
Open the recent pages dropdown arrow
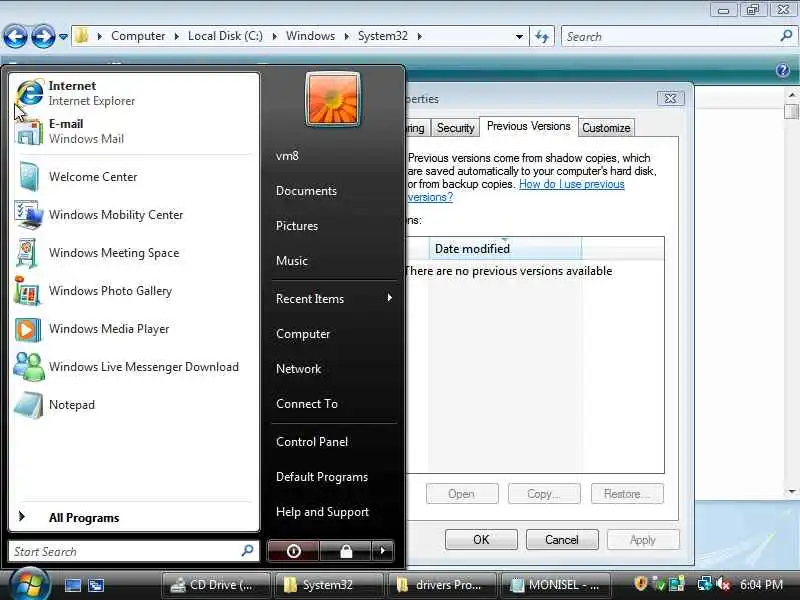pyautogui.click(x=63, y=37)
